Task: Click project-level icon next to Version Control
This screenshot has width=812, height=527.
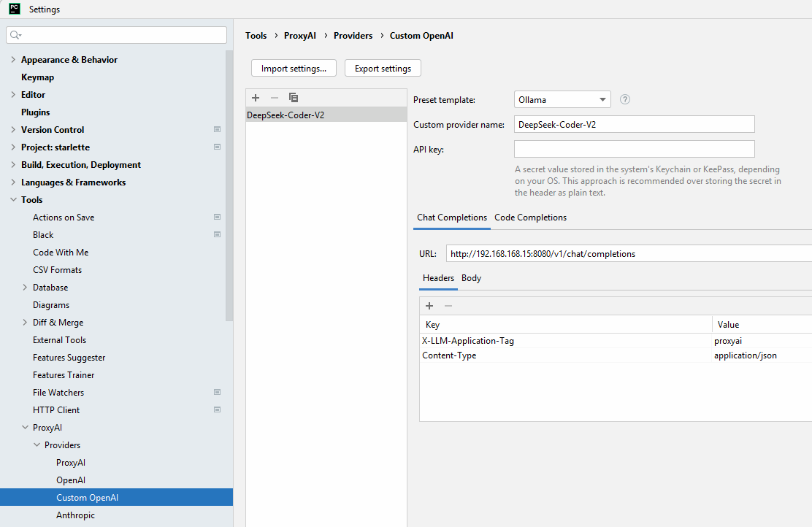Action: coord(217,130)
